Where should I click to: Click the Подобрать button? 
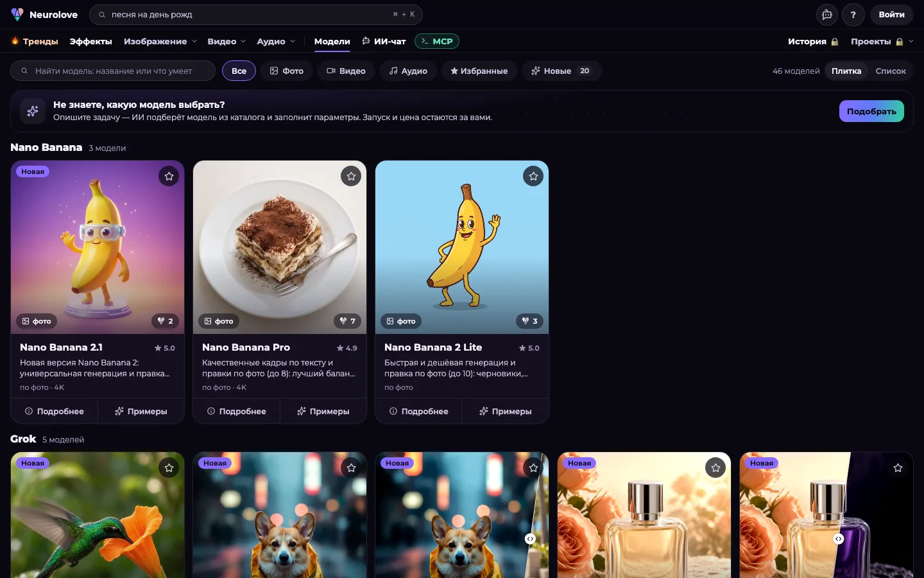(871, 111)
